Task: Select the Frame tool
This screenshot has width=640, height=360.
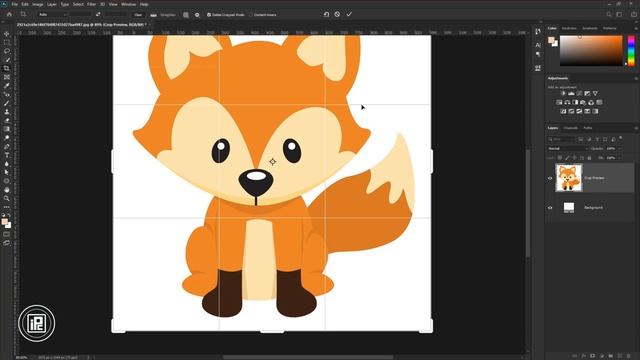Action: (7, 77)
